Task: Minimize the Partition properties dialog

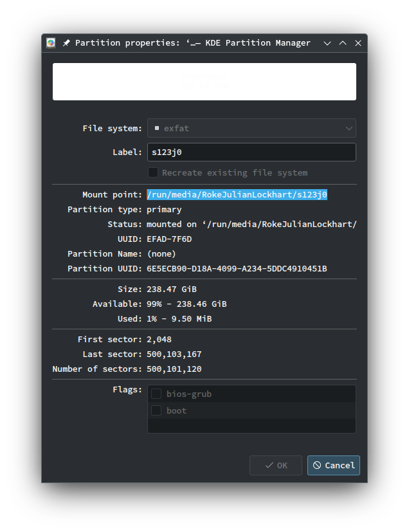Action: (327, 43)
